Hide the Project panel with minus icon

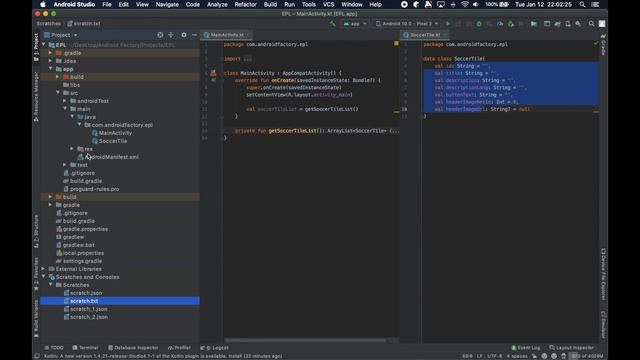click(194, 35)
